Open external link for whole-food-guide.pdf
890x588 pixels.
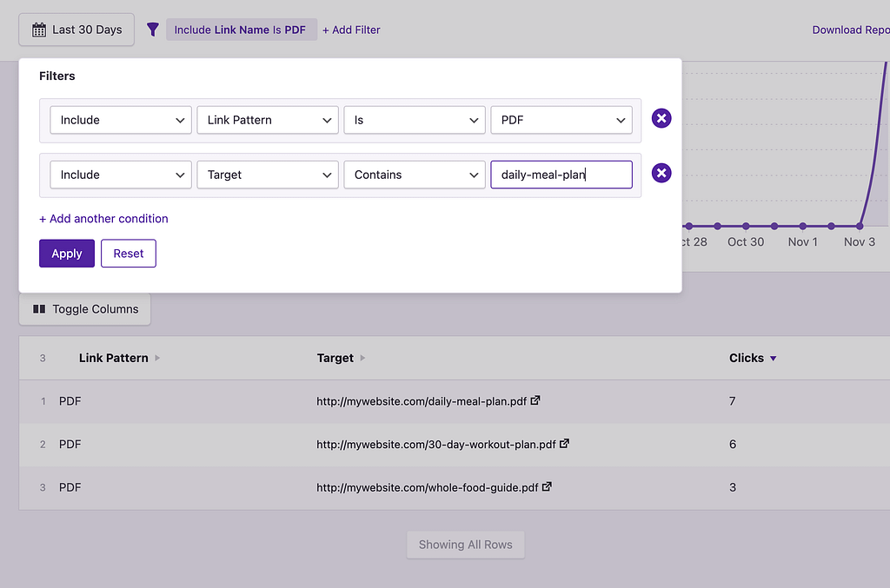pyautogui.click(x=547, y=486)
